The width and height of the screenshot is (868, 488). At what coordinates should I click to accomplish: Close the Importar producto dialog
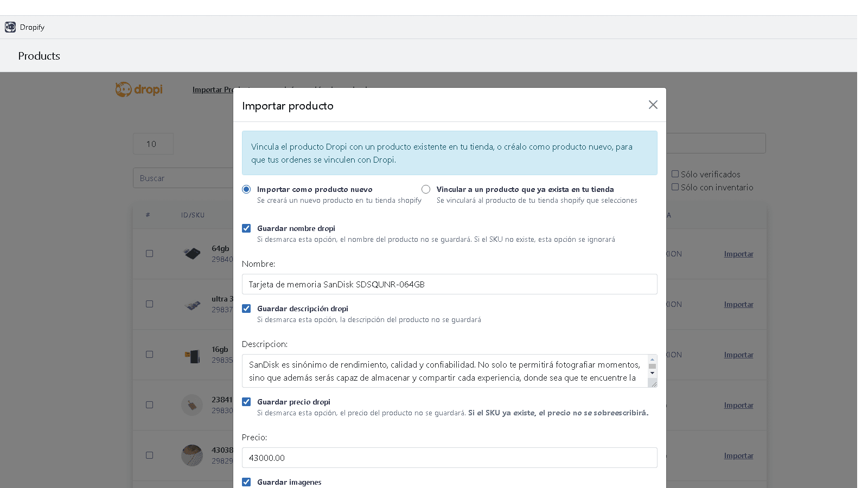tap(653, 105)
